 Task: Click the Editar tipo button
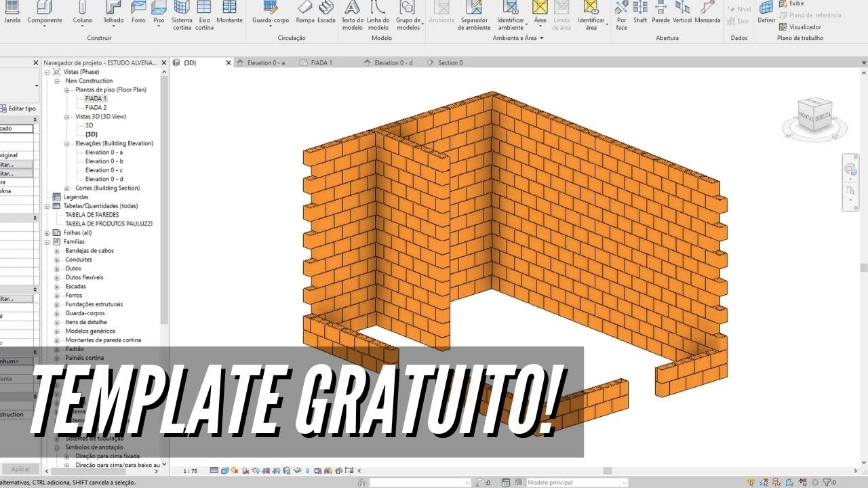(x=18, y=108)
